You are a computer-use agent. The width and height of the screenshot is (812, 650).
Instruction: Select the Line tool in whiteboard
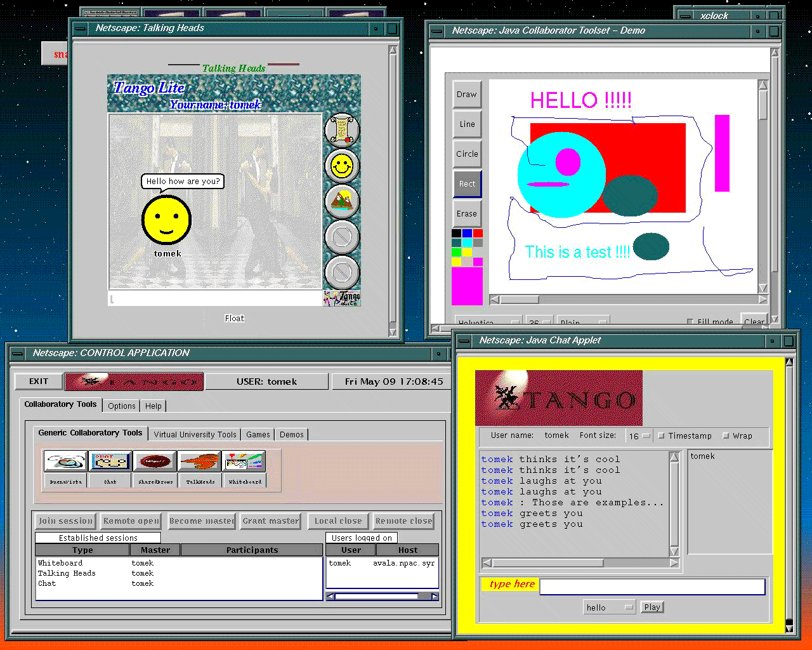(467, 124)
